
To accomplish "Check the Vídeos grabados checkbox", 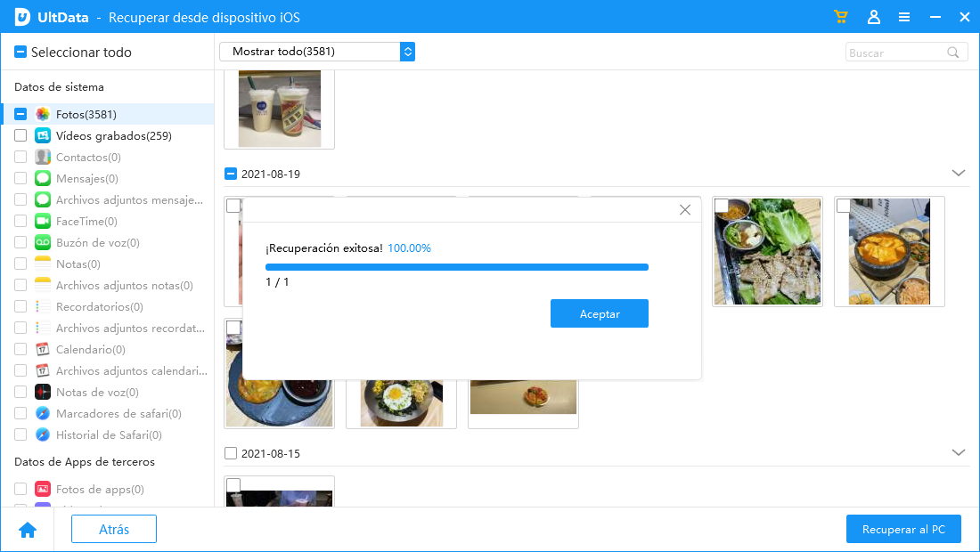I will 20,136.
